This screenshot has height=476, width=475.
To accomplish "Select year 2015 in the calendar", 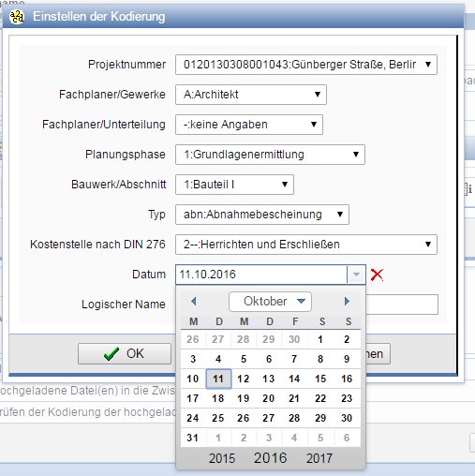I will 222,458.
